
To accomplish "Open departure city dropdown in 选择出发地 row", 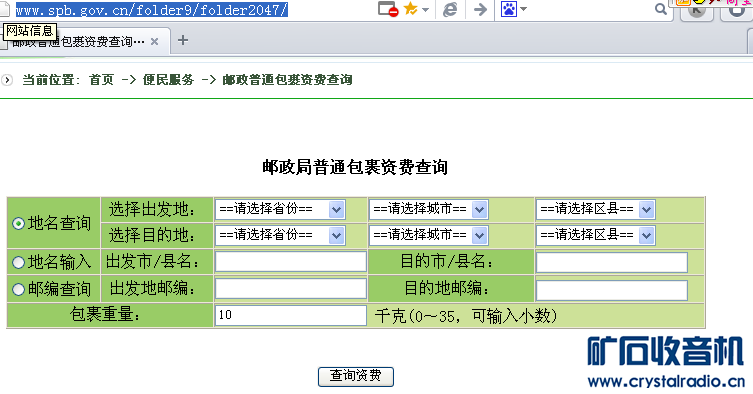I will coord(429,209).
